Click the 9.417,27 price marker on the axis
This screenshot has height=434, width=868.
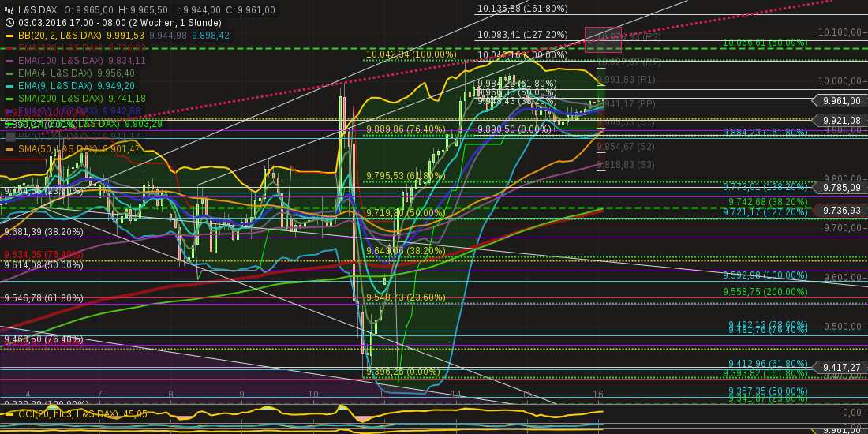click(x=839, y=367)
